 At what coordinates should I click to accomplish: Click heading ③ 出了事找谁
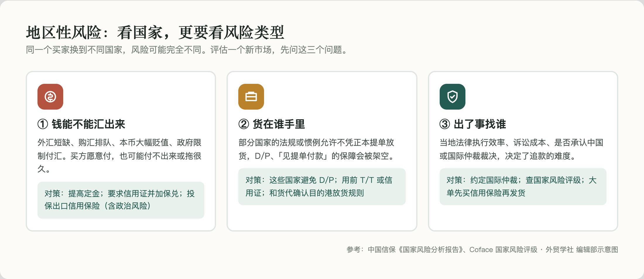pos(473,124)
